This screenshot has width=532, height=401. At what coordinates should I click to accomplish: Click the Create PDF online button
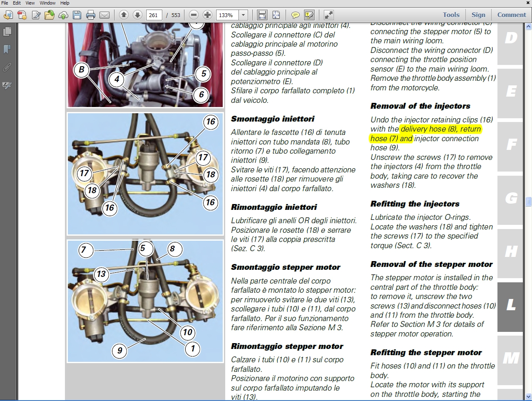click(x=22, y=15)
